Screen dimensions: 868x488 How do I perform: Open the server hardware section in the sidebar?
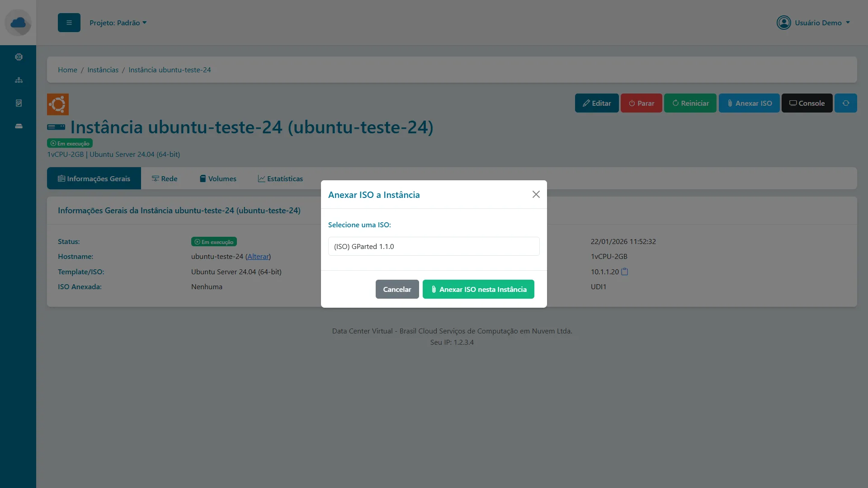pyautogui.click(x=19, y=126)
